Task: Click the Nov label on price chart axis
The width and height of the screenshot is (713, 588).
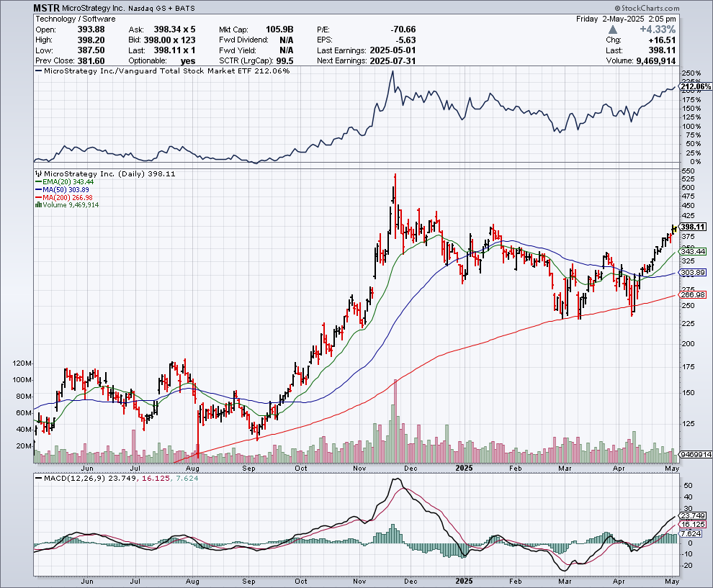Action: [x=359, y=468]
